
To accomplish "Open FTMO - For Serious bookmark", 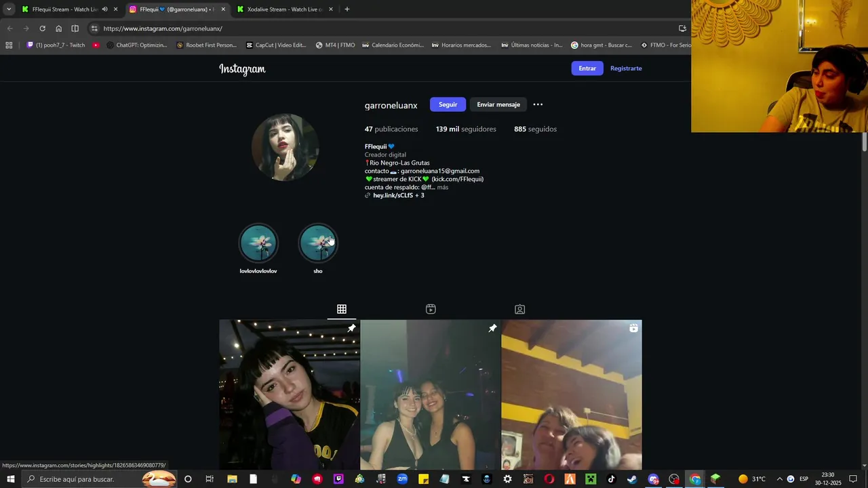I will point(666,45).
